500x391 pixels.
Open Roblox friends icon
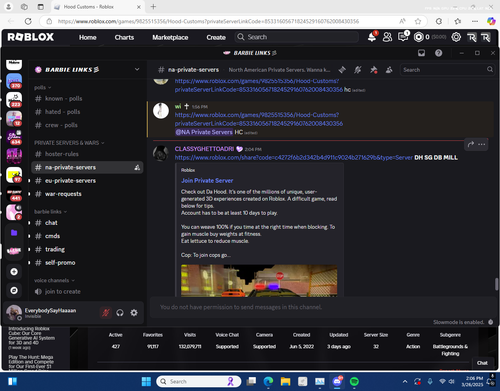tap(387, 37)
